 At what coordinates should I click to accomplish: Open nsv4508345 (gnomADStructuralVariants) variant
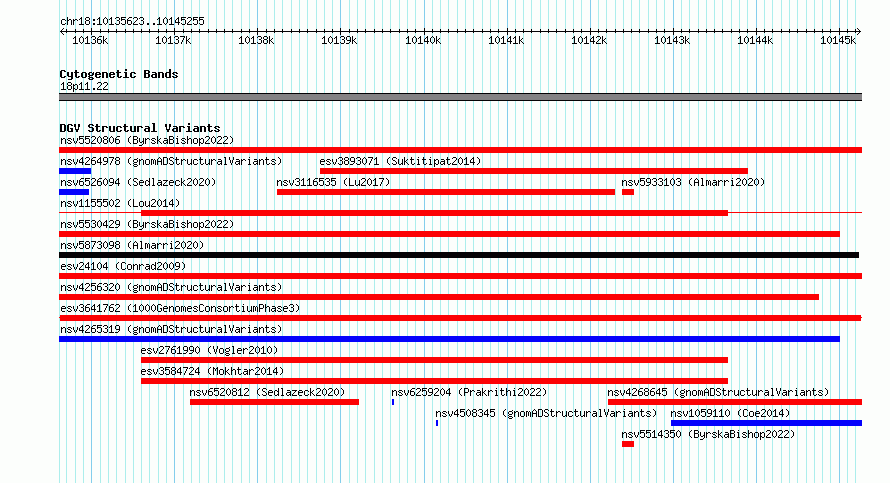546,413
